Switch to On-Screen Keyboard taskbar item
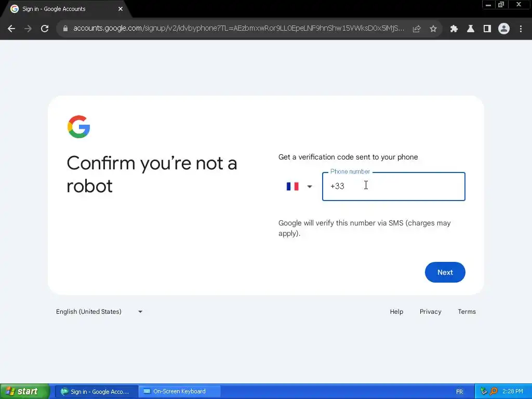This screenshot has width=532, height=399. click(180, 392)
